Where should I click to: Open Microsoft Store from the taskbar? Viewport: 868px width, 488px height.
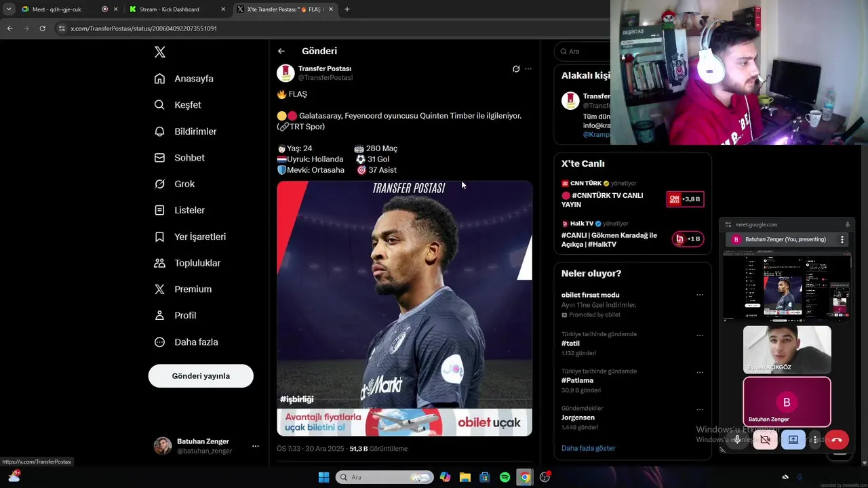485,477
